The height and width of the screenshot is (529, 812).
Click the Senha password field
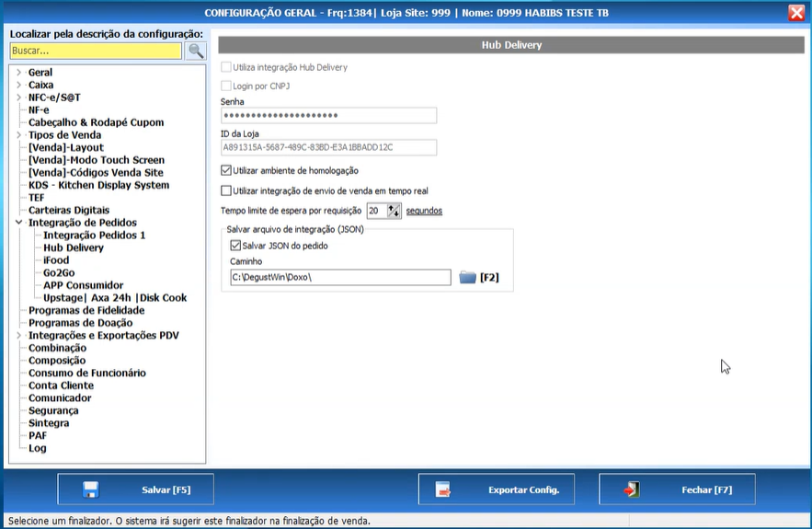(329, 115)
